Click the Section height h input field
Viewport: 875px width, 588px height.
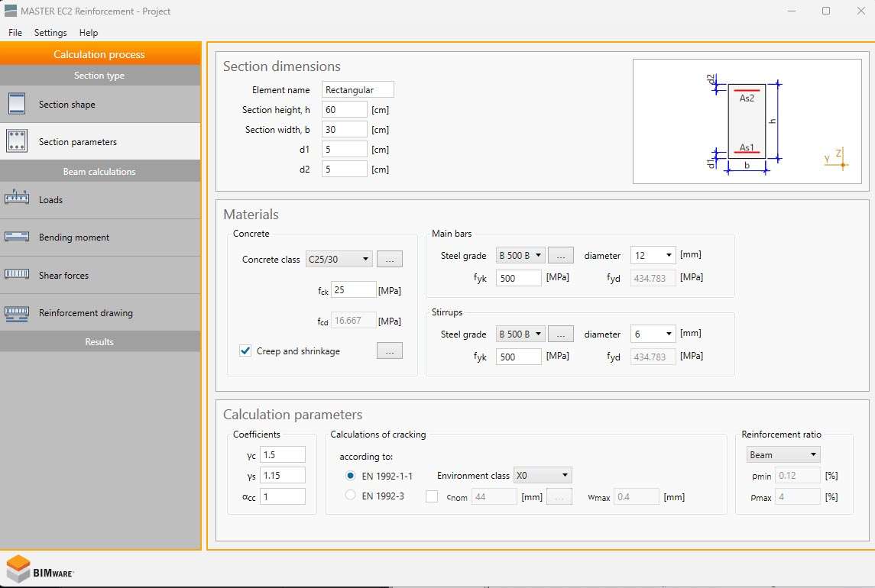pyautogui.click(x=344, y=110)
